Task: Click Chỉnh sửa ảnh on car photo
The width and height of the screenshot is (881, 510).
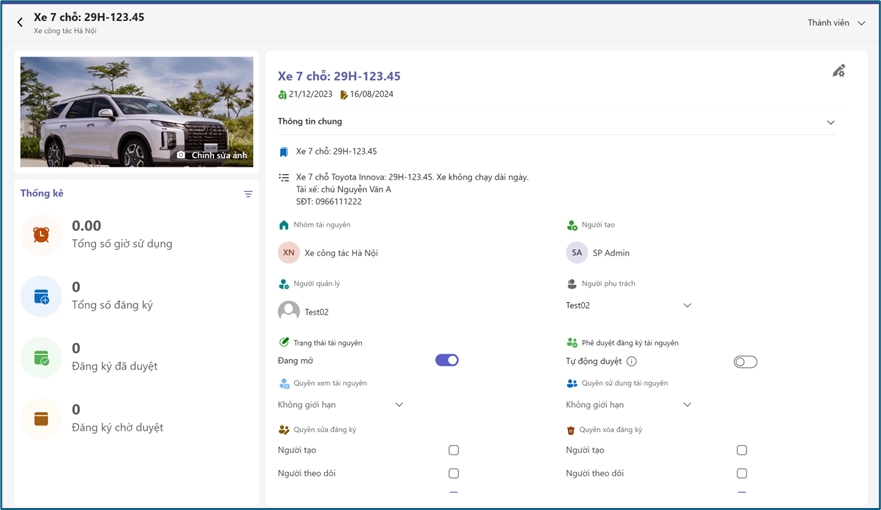Action: (212, 155)
